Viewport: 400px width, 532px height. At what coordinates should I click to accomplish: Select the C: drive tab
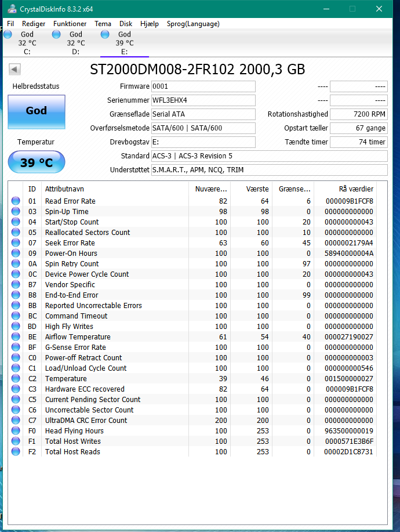click(x=27, y=43)
